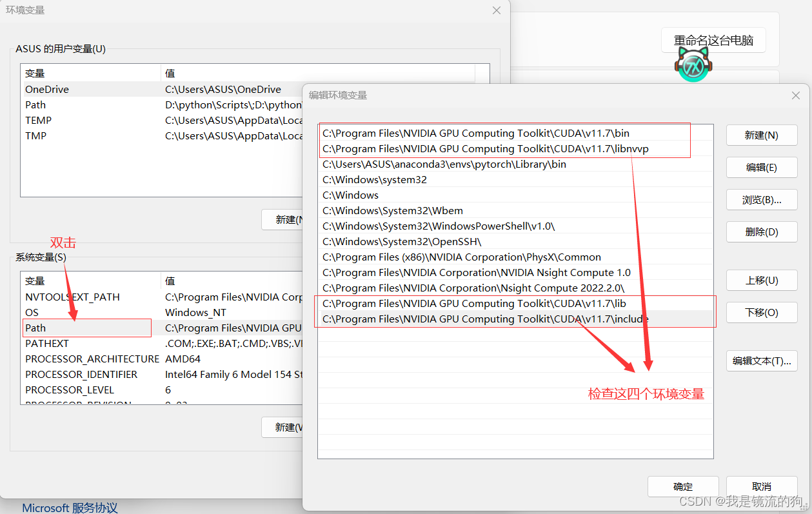Select NVTOOLSEXT_PATH system variable
Screen dimensions: 812x514
(x=162, y=297)
